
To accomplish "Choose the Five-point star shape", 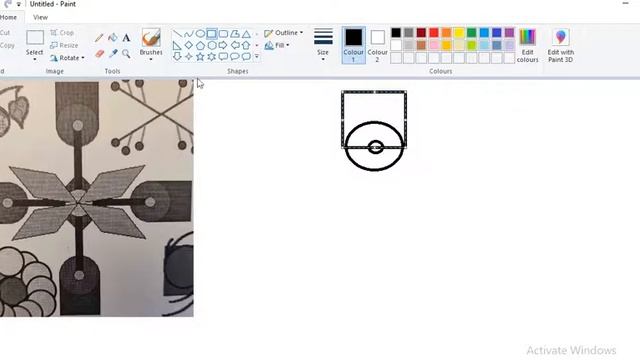I will tap(200, 57).
